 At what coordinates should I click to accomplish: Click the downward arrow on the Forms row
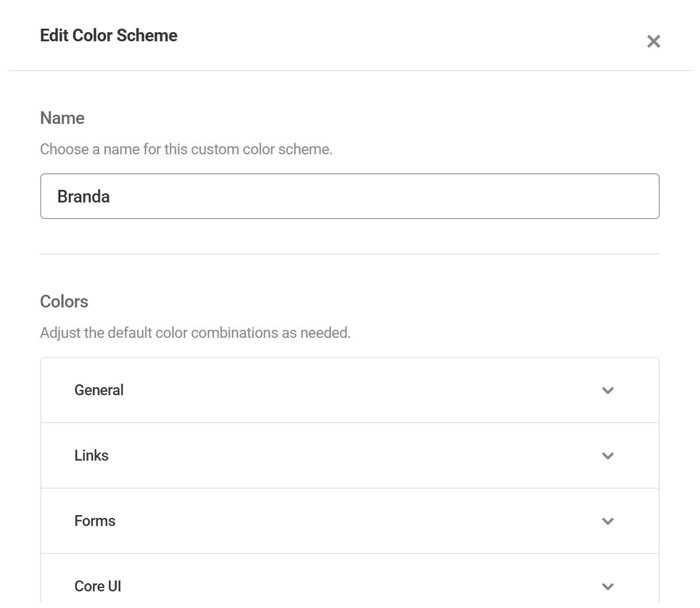coord(608,521)
